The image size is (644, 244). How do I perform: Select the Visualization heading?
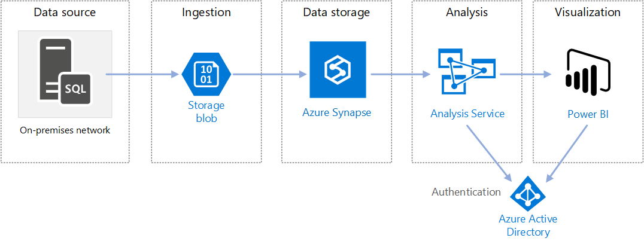[587, 13]
